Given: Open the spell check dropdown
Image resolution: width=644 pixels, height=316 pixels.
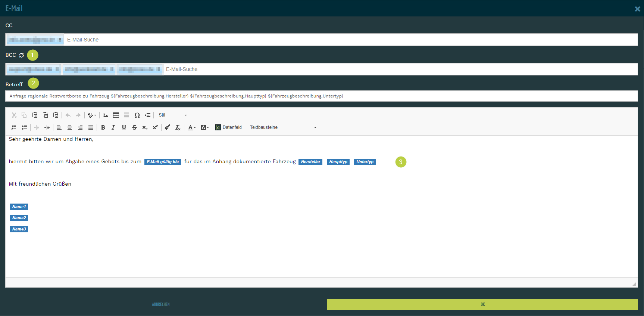Looking at the screenshot, I should pos(92,115).
